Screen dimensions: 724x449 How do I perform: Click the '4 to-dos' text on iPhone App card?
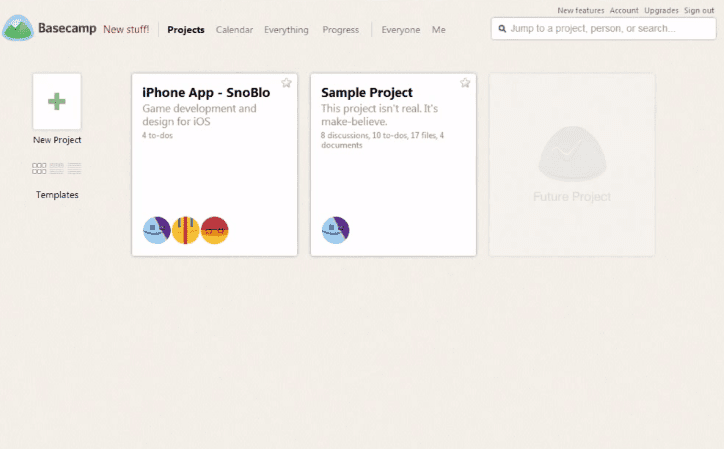coord(157,135)
